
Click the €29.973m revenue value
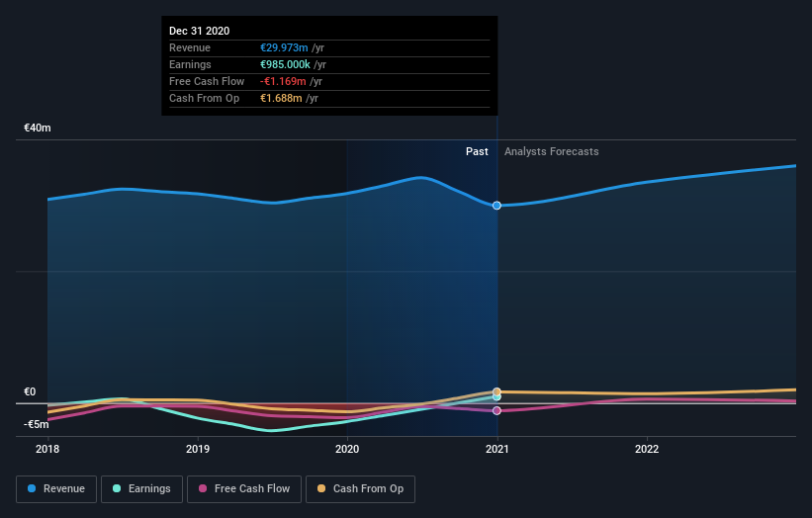(284, 47)
